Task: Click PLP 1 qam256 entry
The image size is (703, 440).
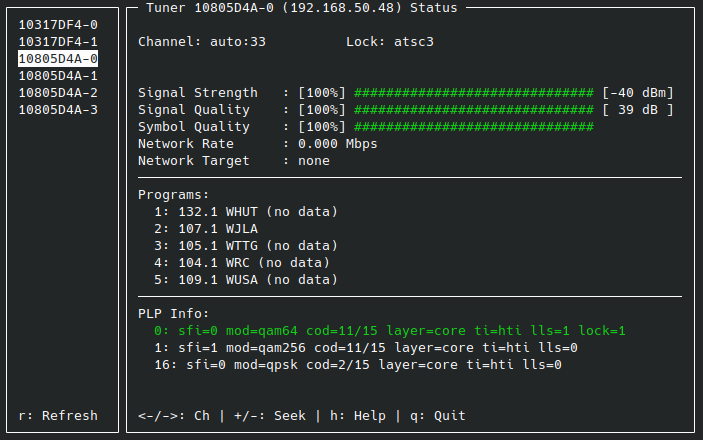Action: [x=365, y=348]
